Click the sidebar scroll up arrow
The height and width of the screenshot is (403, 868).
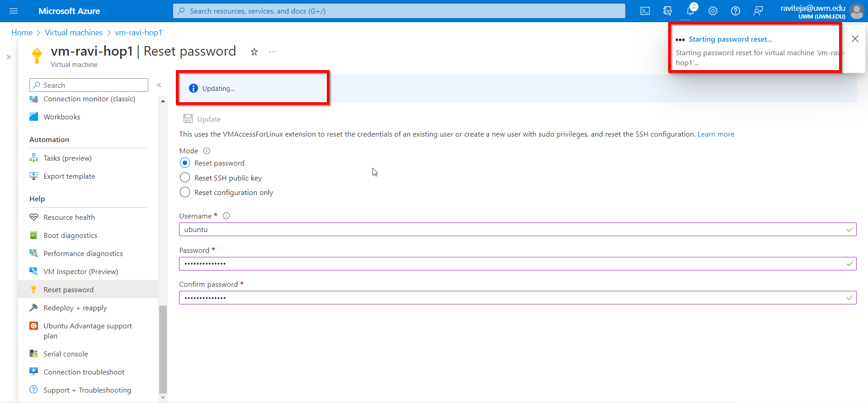(163, 101)
